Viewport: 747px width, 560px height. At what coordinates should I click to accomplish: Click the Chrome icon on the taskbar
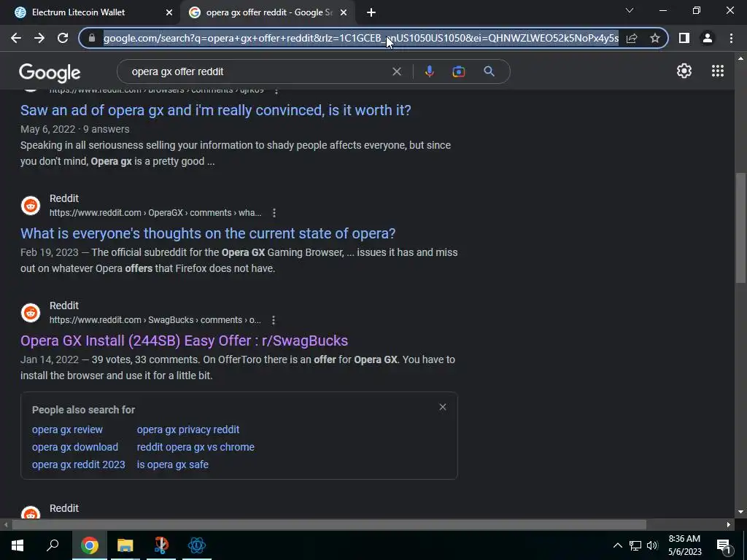(90, 545)
